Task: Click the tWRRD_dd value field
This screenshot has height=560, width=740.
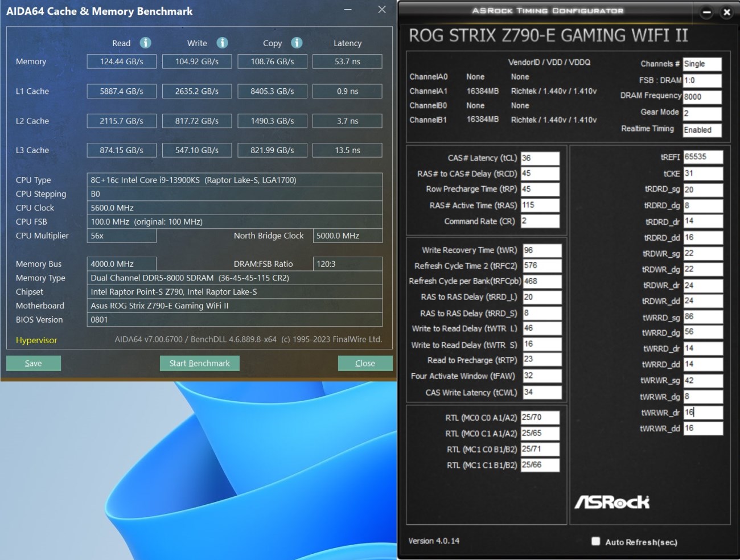Action: coord(703,364)
